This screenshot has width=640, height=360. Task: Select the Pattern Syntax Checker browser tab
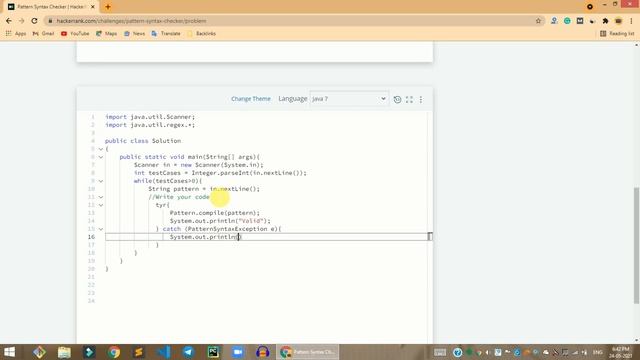[51, 7]
